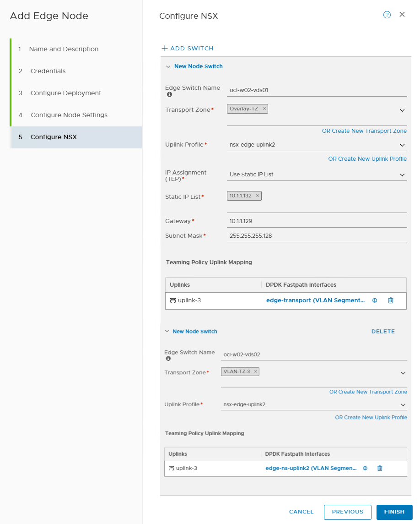Click the PREVIOUS button

(347, 512)
